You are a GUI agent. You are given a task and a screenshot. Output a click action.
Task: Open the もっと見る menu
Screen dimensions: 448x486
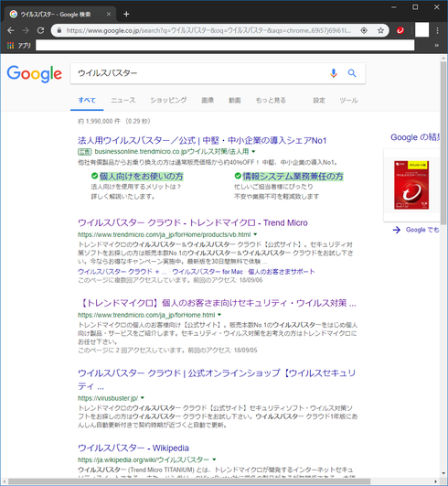(271, 100)
